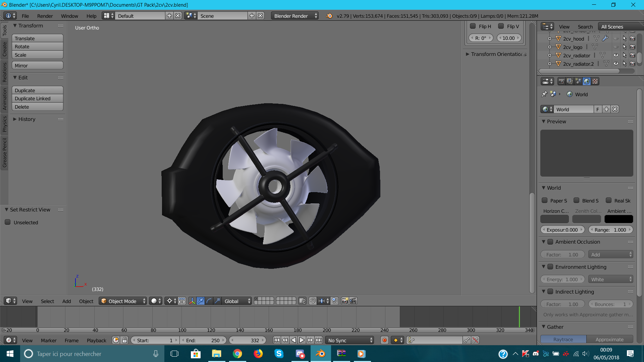Pin the World properties context
The height and width of the screenshot is (362, 644).
pos(544,94)
